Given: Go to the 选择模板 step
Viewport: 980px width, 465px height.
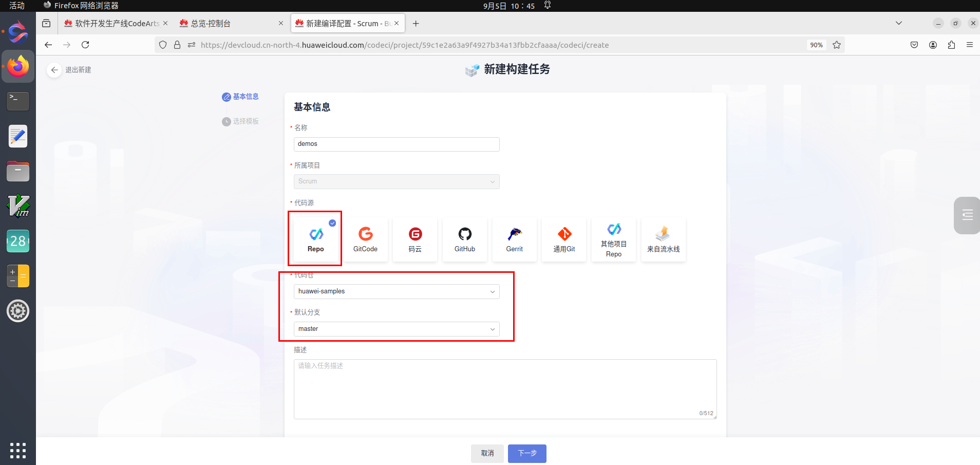Looking at the screenshot, I should coord(240,121).
